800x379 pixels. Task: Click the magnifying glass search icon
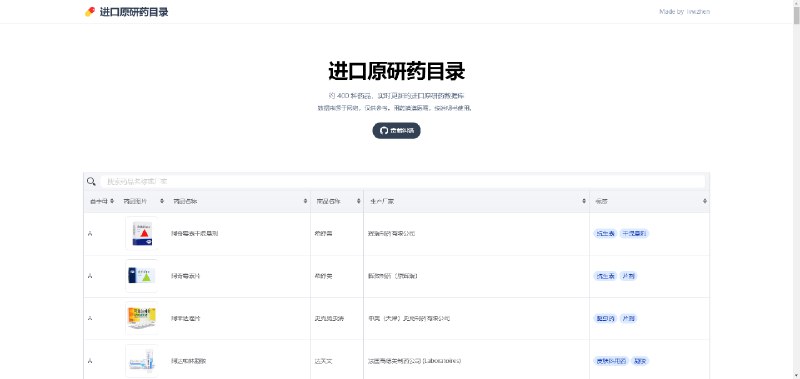point(91,182)
